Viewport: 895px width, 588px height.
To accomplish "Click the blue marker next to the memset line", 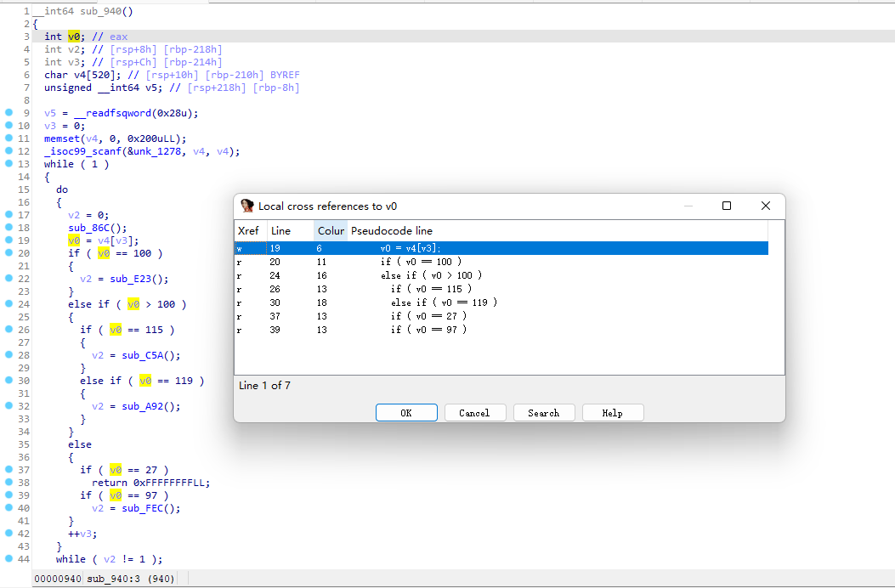I will (x=7, y=139).
